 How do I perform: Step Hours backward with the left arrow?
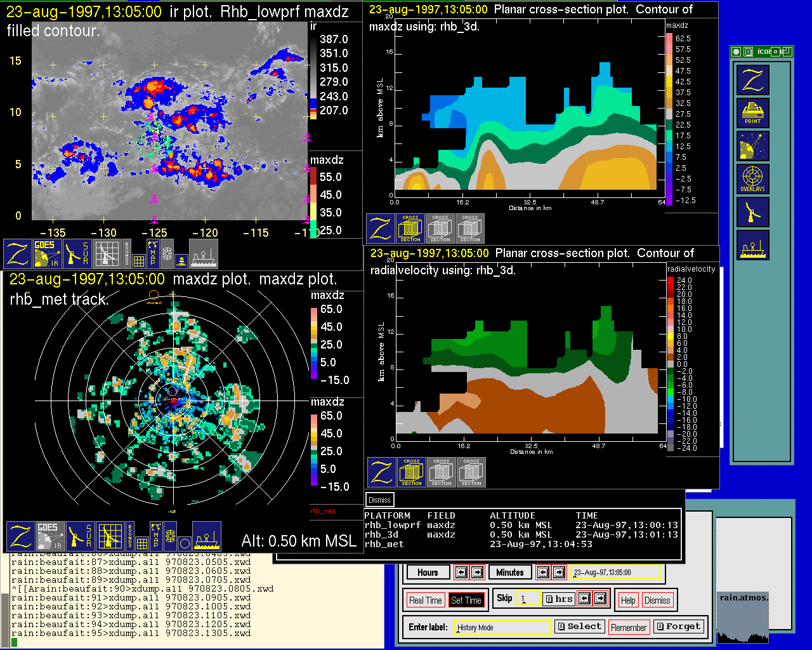[x=461, y=572]
